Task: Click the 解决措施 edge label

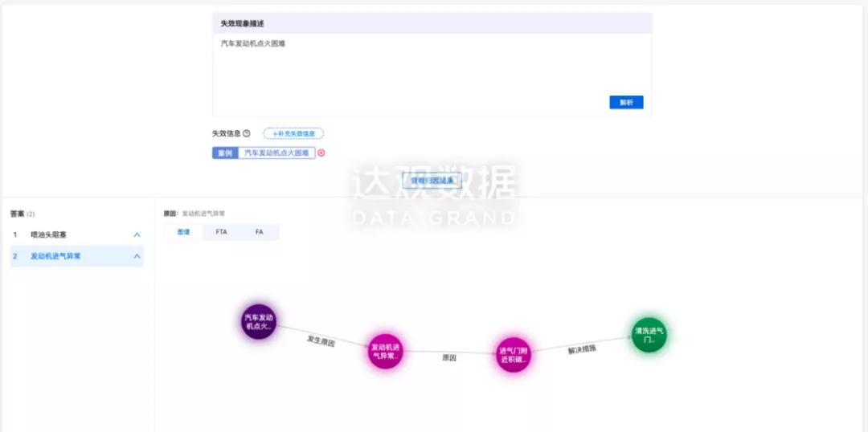Action: [582, 350]
